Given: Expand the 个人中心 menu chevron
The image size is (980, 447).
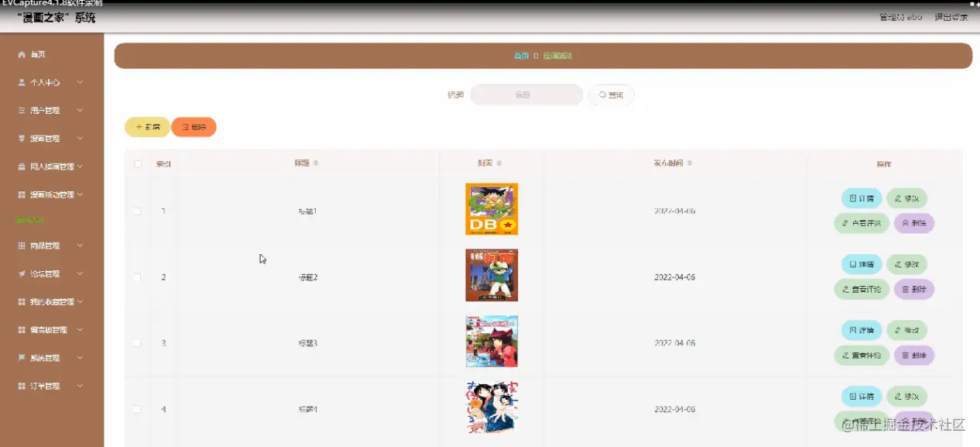Looking at the screenshot, I should point(80,83).
